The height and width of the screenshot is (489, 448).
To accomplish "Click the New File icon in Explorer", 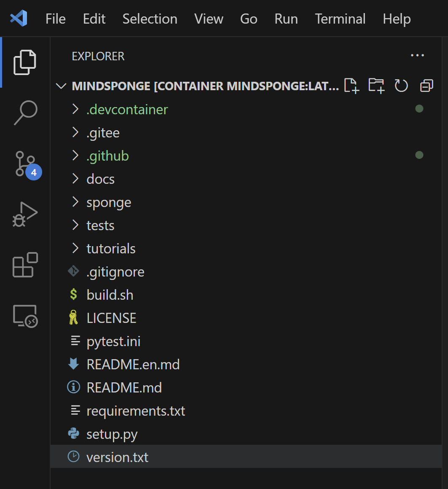I will [x=351, y=86].
